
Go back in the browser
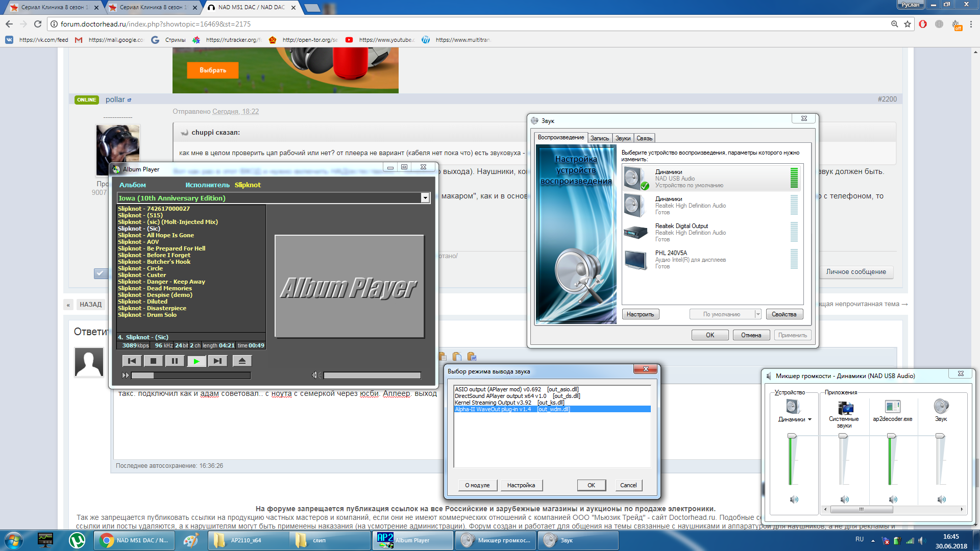coord(9,24)
